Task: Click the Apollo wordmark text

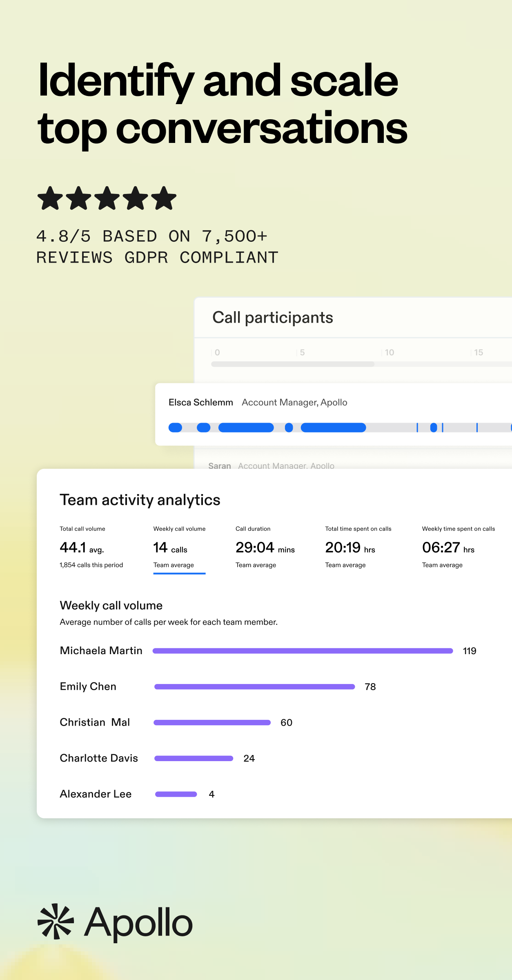Action: pos(138,923)
